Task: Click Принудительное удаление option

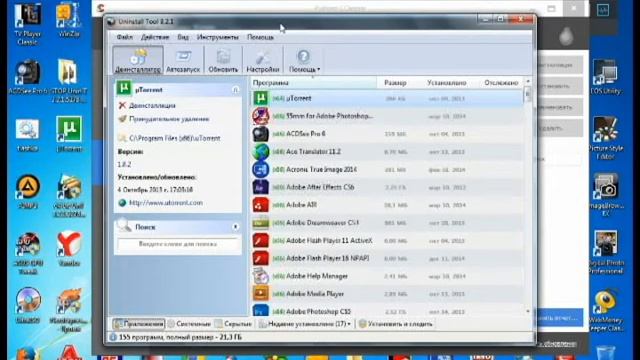Action: tap(169, 119)
